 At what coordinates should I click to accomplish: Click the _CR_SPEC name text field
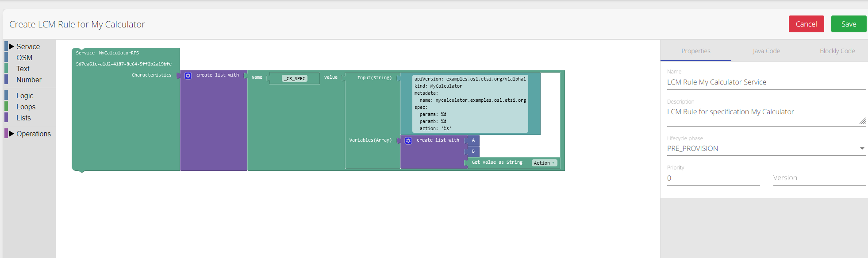(295, 79)
